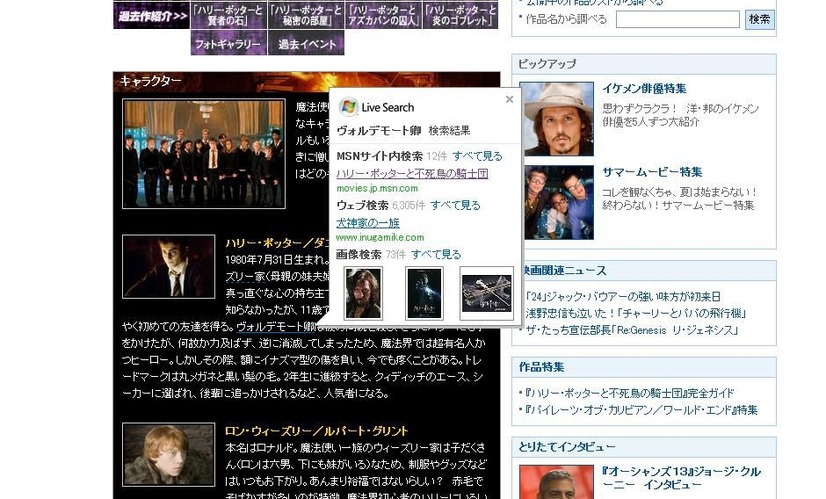
Task: Open 「ハリー・ポッターとアズカバンの囚人」 tab
Action: coord(383,15)
